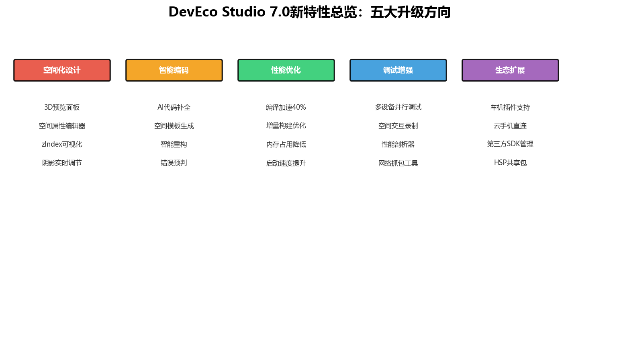619x364 pixels.
Task: Click the 编译加速40% item
Action: (286, 107)
